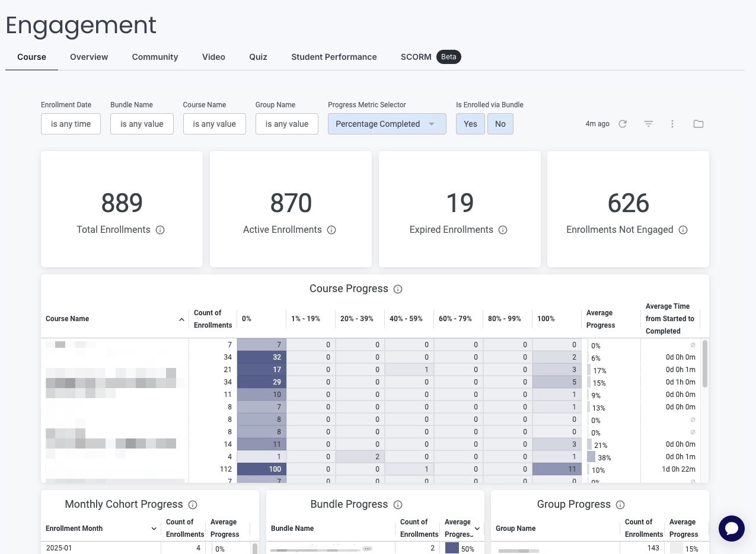The width and height of the screenshot is (756, 554).
Task: Toggle Course Name column sort arrow
Action: click(181, 319)
